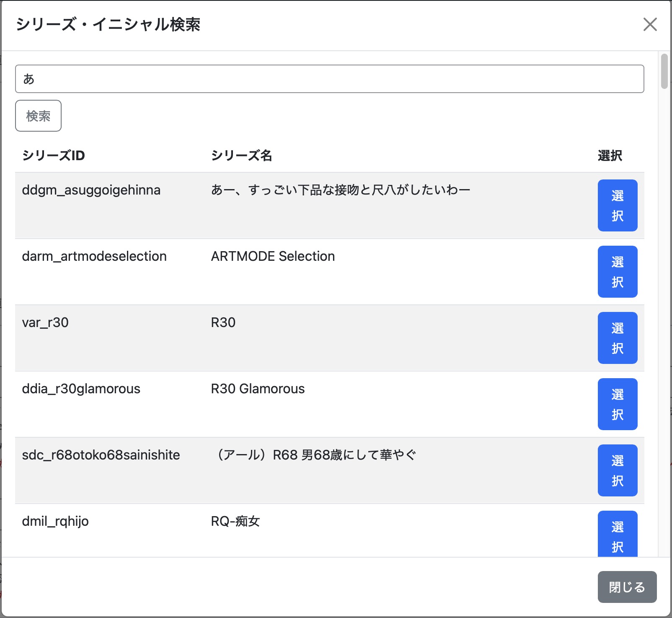
Task: Choose the var_r30 series 選択 button
Action: pyautogui.click(x=617, y=338)
